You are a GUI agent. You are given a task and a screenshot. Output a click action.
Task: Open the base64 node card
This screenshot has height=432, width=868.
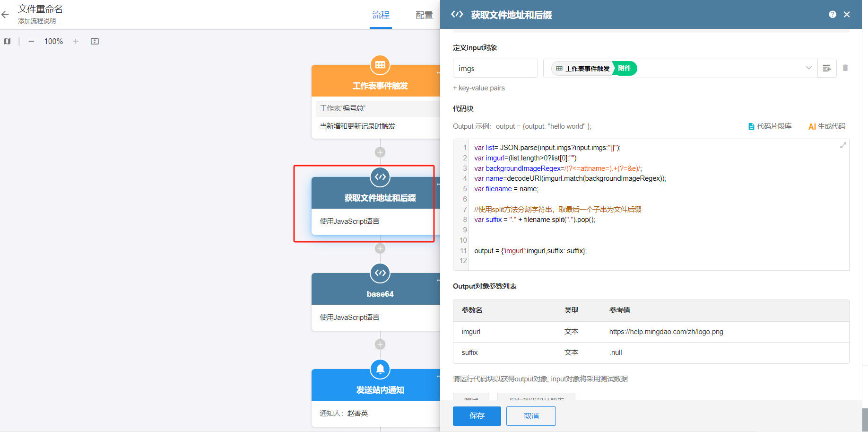[x=376, y=302]
